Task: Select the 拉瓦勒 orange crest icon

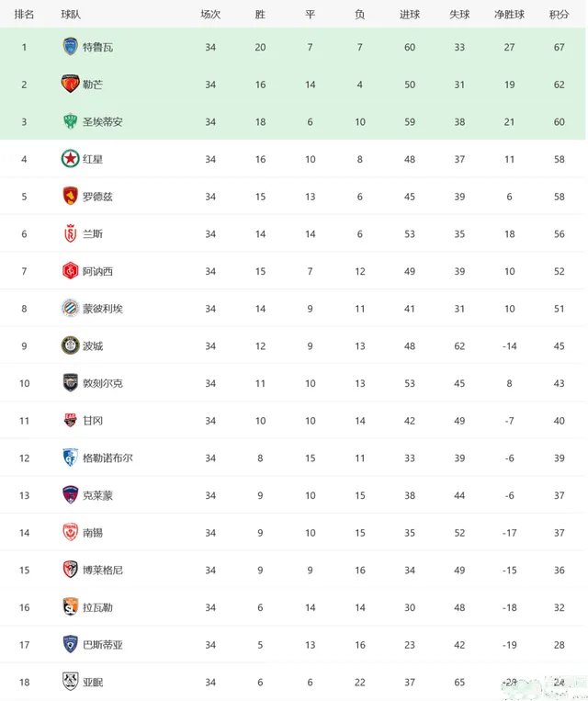Action: [x=70, y=606]
